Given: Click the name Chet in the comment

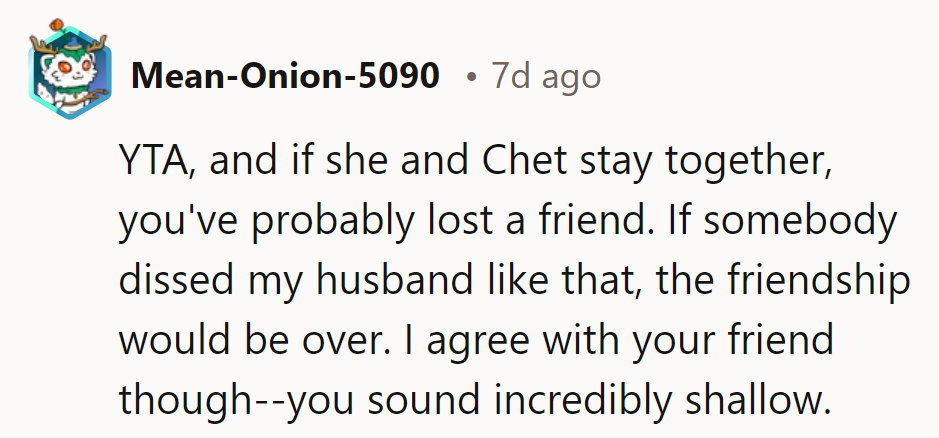Looking at the screenshot, I should [x=482, y=163].
